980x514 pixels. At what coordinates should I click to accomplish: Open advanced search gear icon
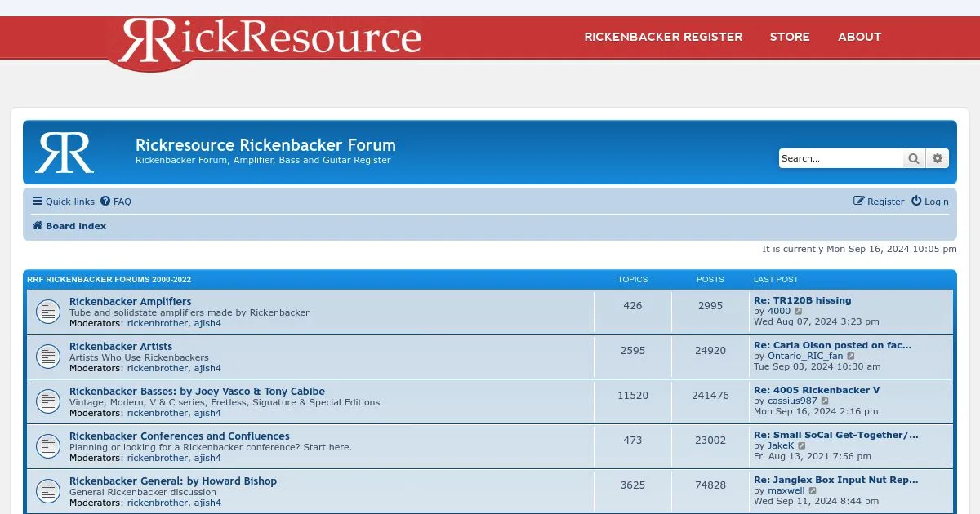tap(938, 158)
